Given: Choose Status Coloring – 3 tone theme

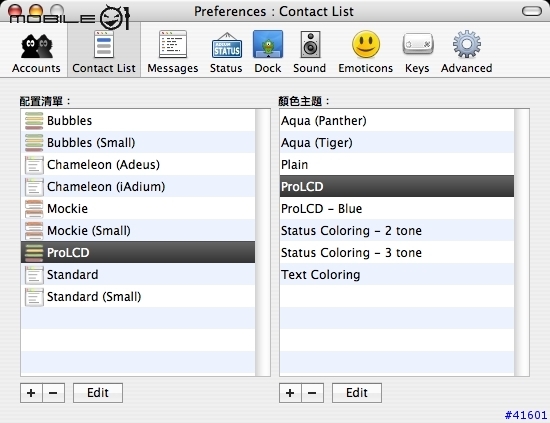Looking at the screenshot, I should 397,253.
